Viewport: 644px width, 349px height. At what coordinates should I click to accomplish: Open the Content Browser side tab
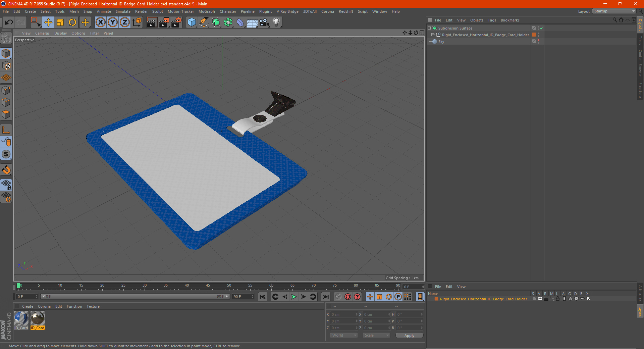pyautogui.click(x=640, y=63)
